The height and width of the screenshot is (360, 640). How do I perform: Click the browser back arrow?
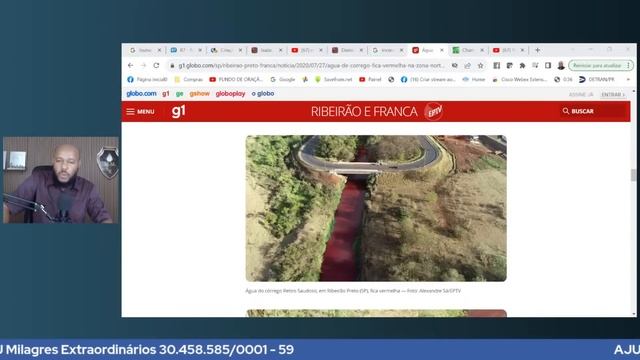pyautogui.click(x=130, y=65)
